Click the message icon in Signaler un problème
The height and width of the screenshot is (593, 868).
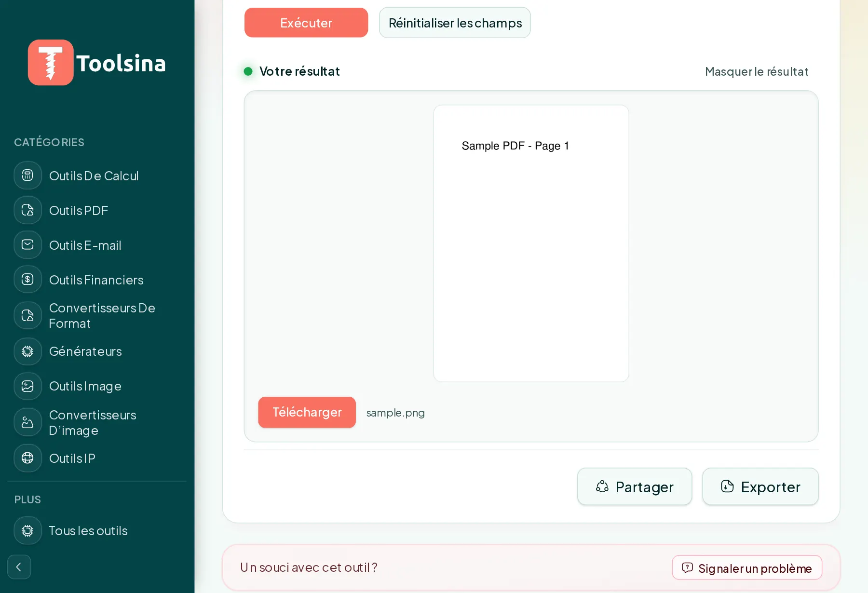point(688,568)
